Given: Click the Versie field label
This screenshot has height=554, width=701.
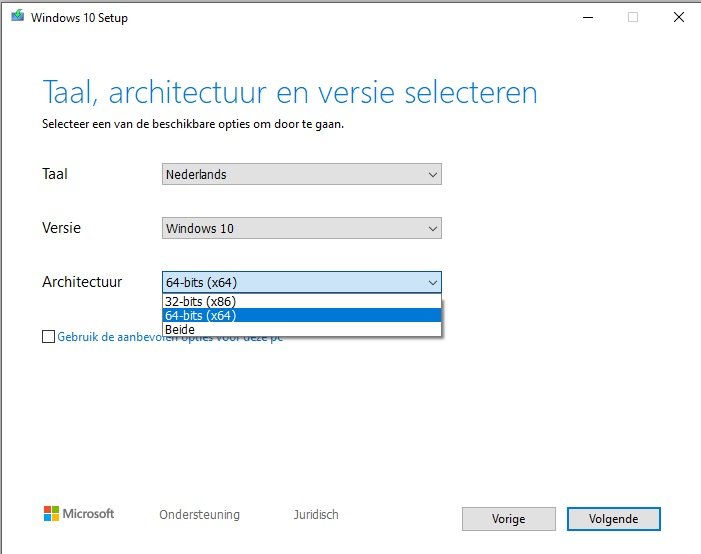Looking at the screenshot, I should click(x=61, y=228).
